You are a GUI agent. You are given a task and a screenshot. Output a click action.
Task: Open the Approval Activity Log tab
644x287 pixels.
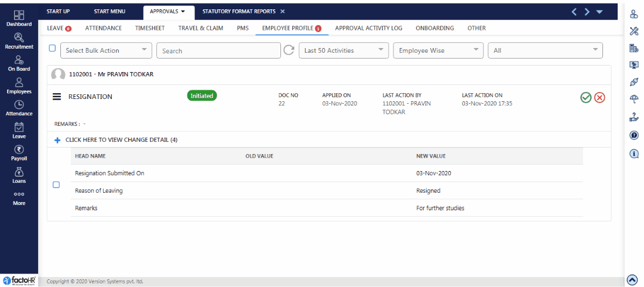click(368, 28)
